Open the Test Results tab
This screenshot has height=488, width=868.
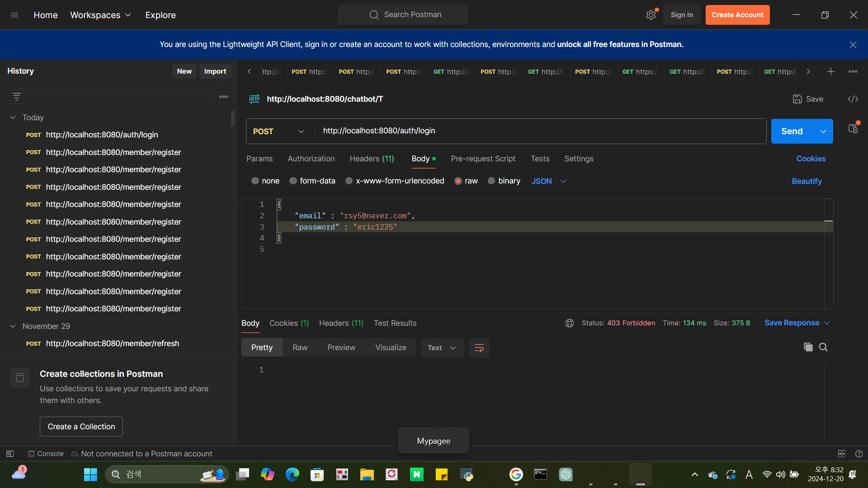[x=395, y=324]
